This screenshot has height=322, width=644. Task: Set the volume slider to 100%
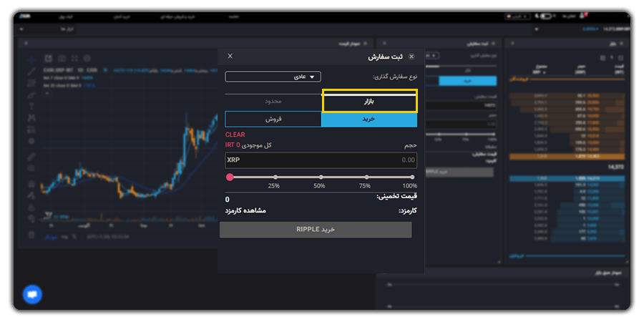pyautogui.click(x=412, y=177)
